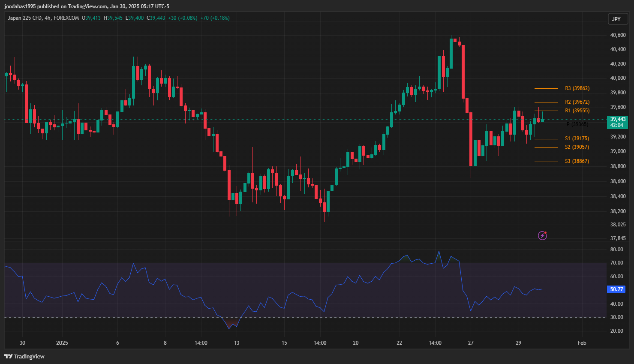Click the 13 date label on time axis
This screenshot has width=634, height=364.
(237, 343)
